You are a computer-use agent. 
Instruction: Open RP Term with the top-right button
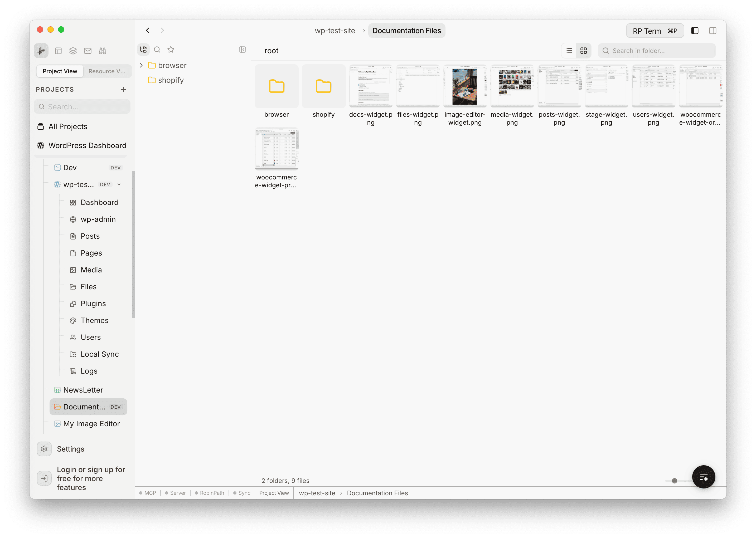(655, 31)
